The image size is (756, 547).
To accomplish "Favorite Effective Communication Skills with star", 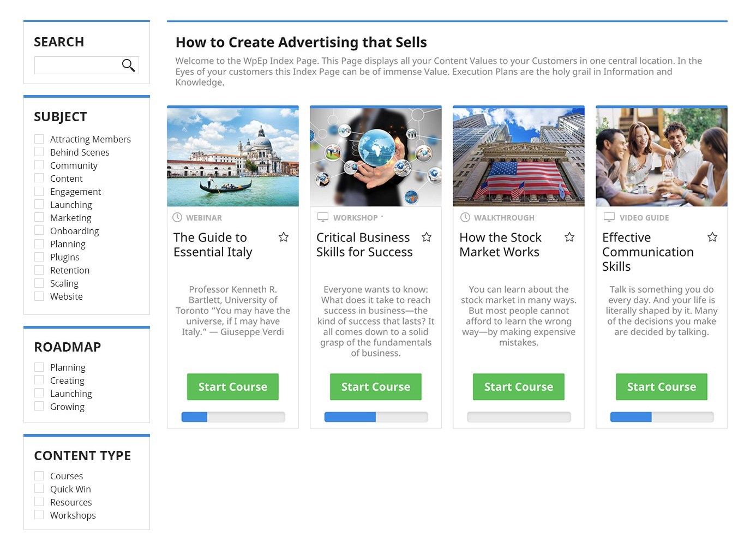I will click(x=712, y=237).
